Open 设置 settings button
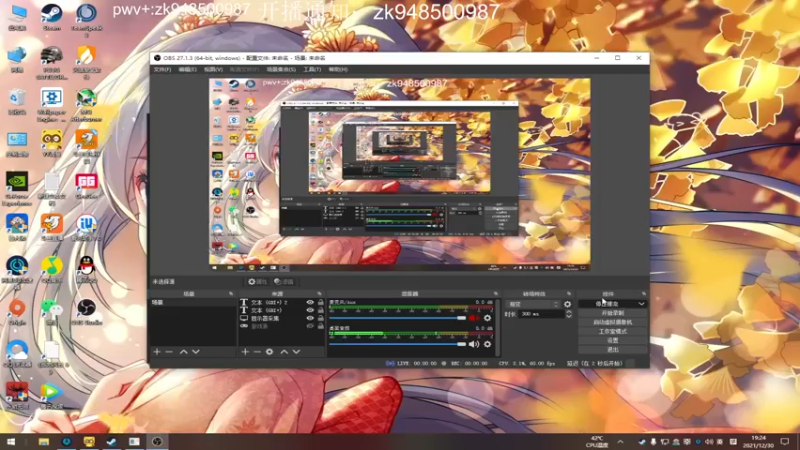This screenshot has height=450, width=800. click(612, 340)
